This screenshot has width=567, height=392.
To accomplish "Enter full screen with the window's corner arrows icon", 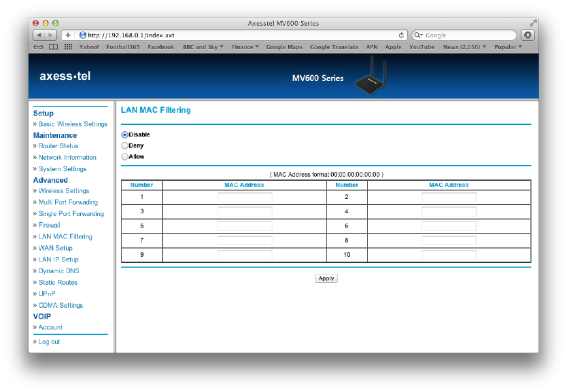I will click(533, 23).
